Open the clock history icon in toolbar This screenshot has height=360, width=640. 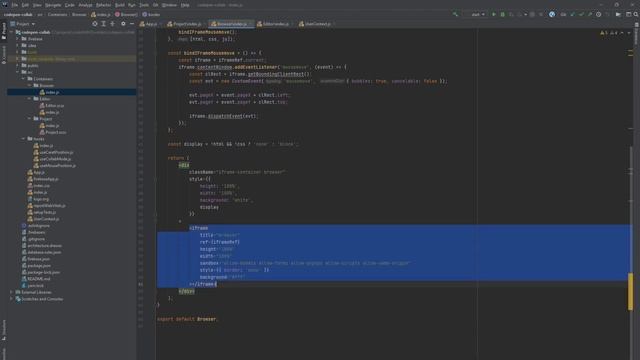tap(598, 14)
